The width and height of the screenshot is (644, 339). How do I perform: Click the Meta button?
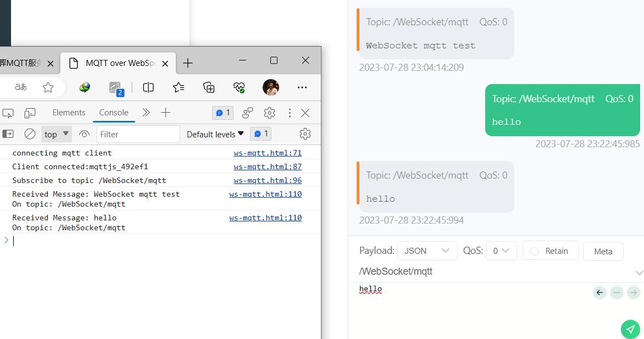[x=603, y=251]
